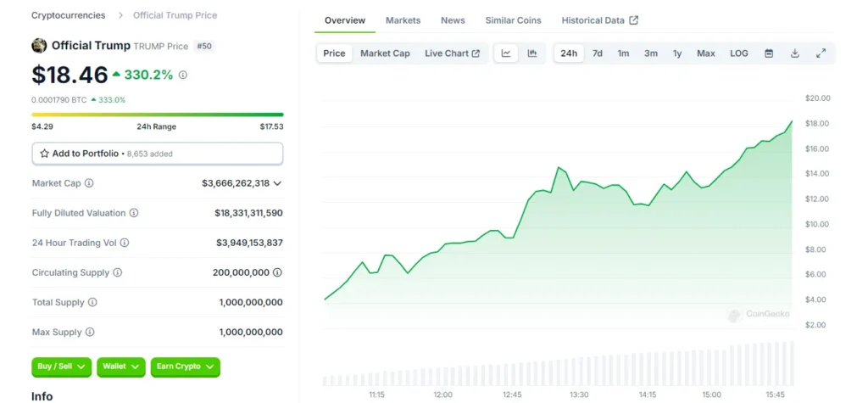The image size is (868, 403).
Task: Toggle the LOG scale option
Action: click(739, 53)
